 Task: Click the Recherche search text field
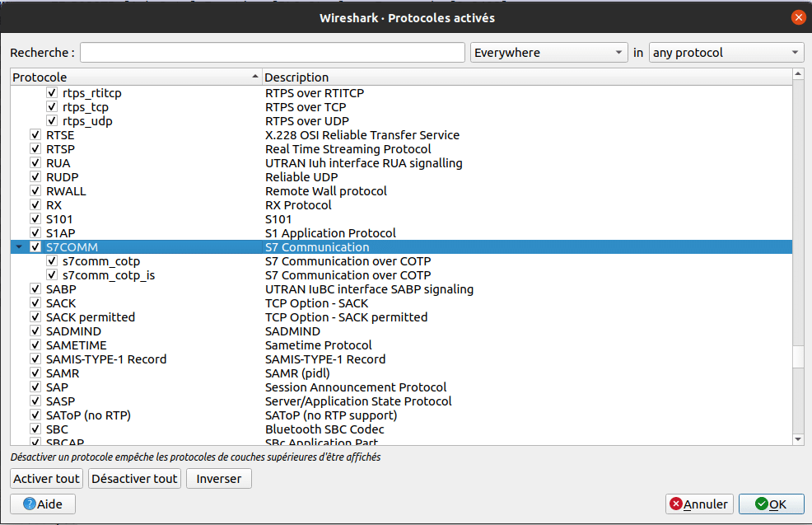[x=272, y=53]
